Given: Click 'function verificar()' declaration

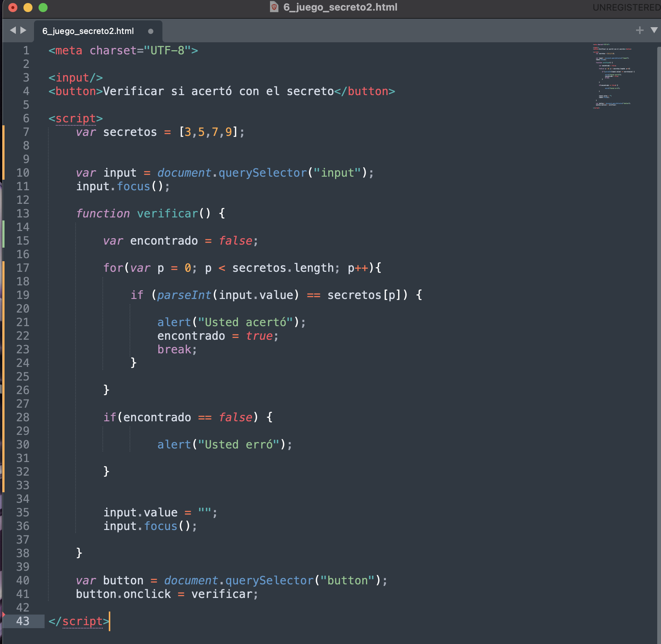Looking at the screenshot, I should tap(143, 213).
